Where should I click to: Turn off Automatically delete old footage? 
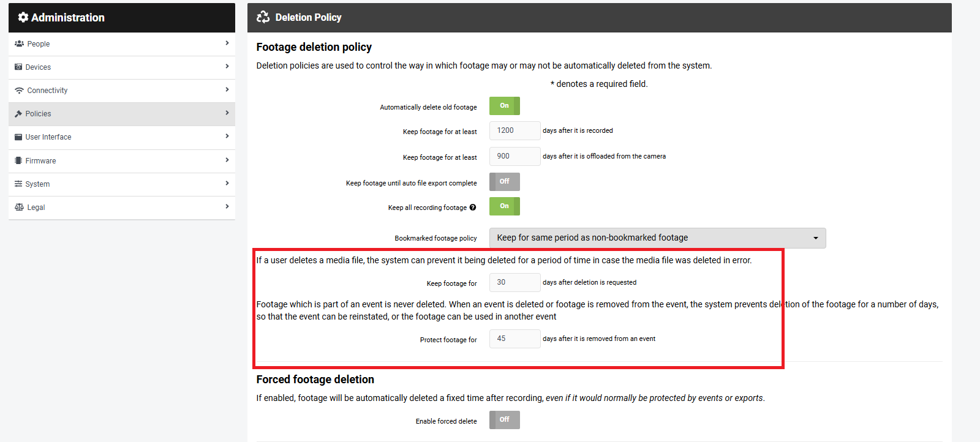pos(505,106)
